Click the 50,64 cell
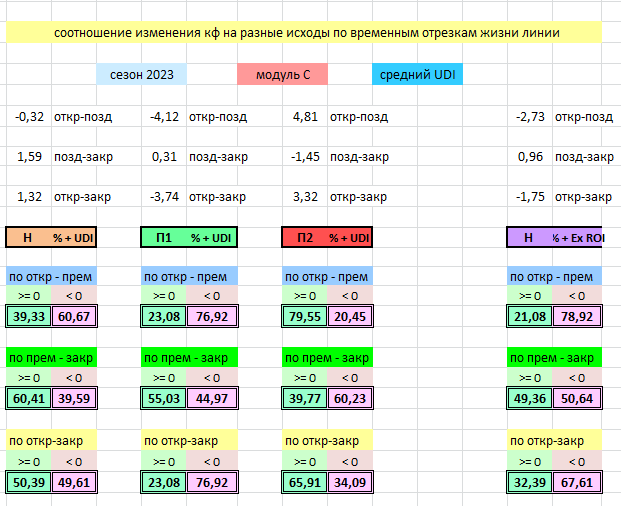The image size is (621, 506). (x=577, y=398)
